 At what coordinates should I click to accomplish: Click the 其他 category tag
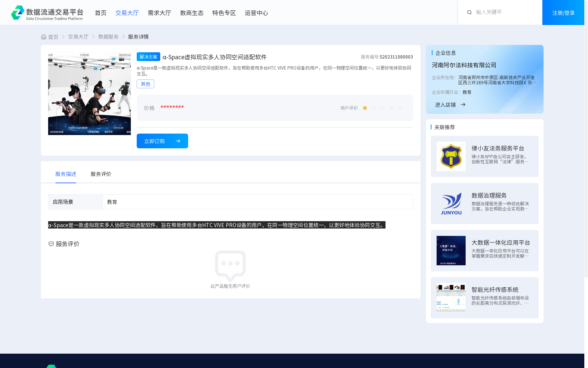tap(146, 84)
